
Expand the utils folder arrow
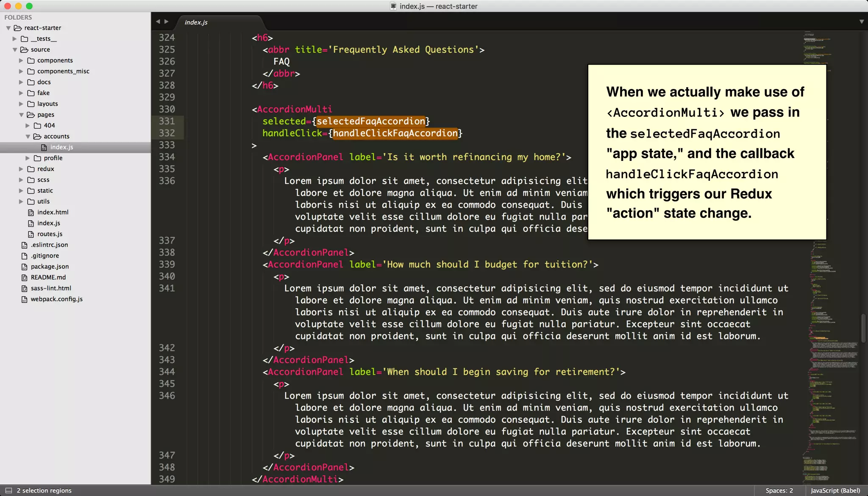pyautogui.click(x=21, y=202)
